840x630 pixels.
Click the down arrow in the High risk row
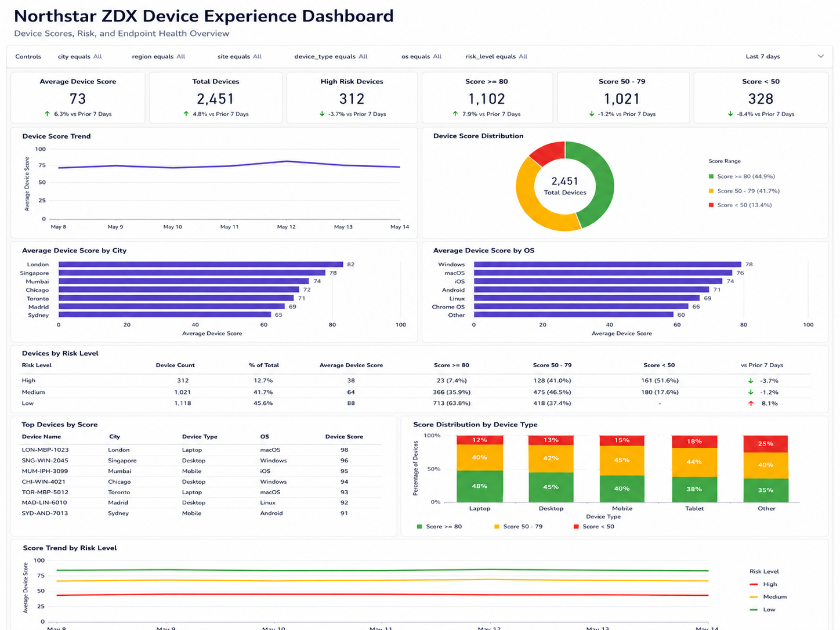[751, 381]
